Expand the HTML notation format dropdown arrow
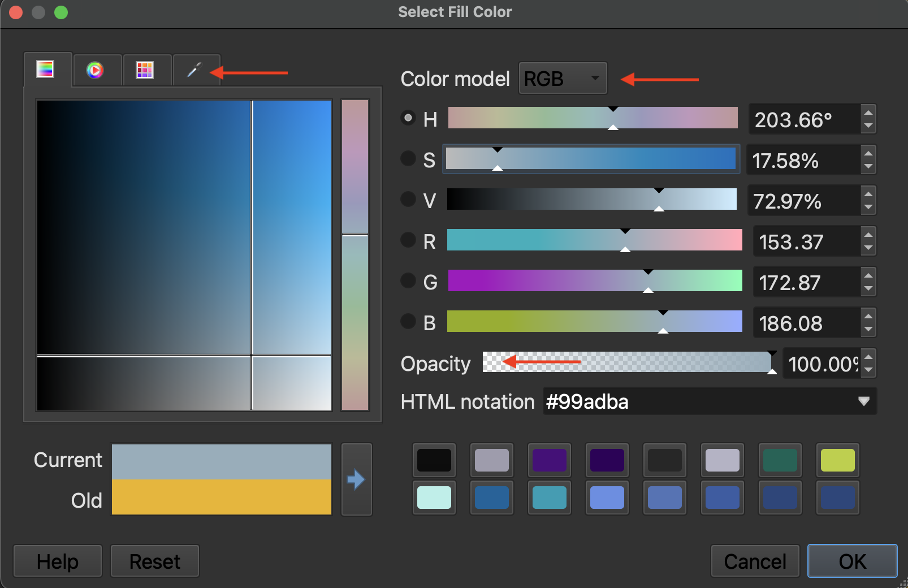 click(x=863, y=401)
